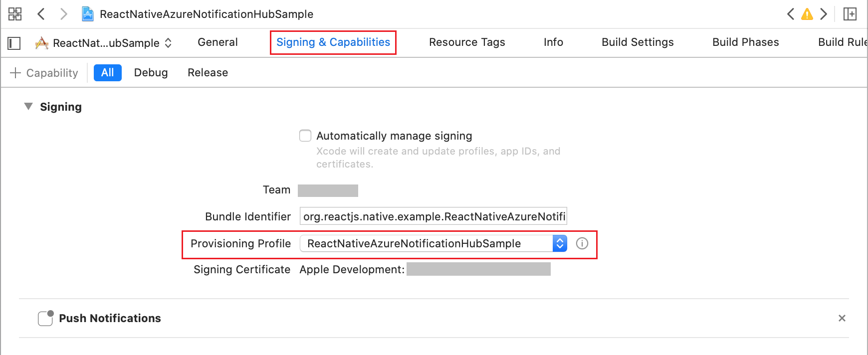Image resolution: width=868 pixels, height=355 pixels.
Task: Go back with the left chevron
Action: click(41, 14)
